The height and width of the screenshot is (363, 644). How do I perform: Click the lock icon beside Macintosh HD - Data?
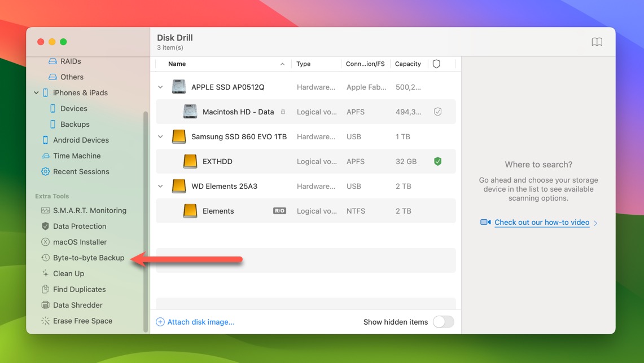pyautogui.click(x=283, y=112)
